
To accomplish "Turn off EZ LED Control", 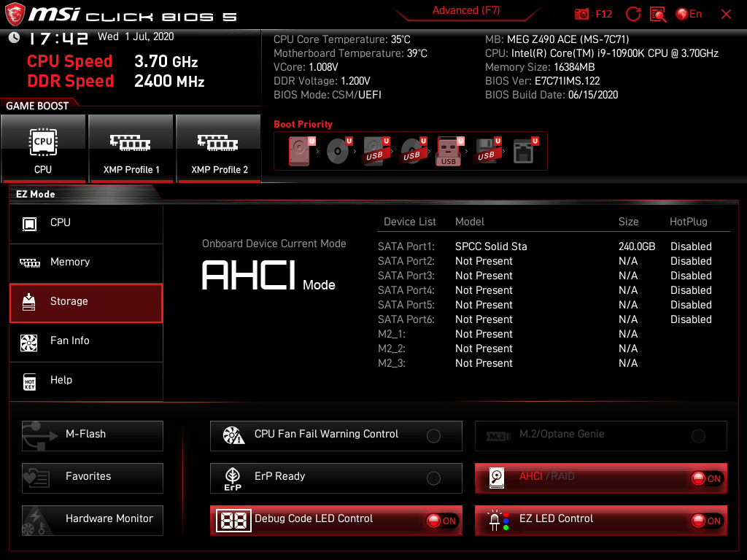I will pos(704,521).
